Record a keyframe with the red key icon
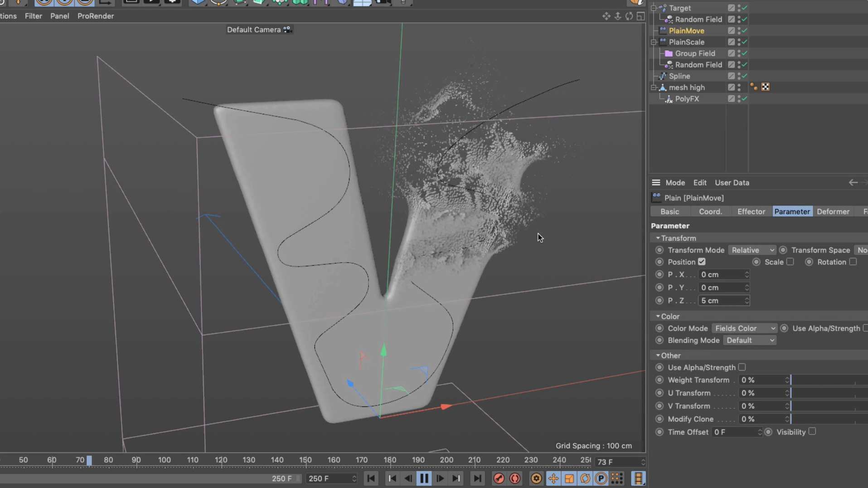The width and height of the screenshot is (868, 488). tap(499, 478)
